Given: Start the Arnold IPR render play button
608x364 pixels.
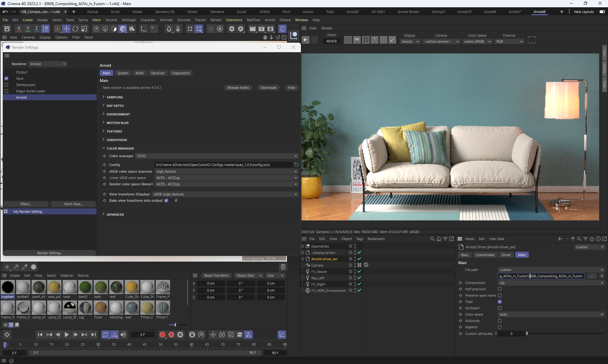Looking at the screenshot, I should pyautogui.click(x=305, y=40).
